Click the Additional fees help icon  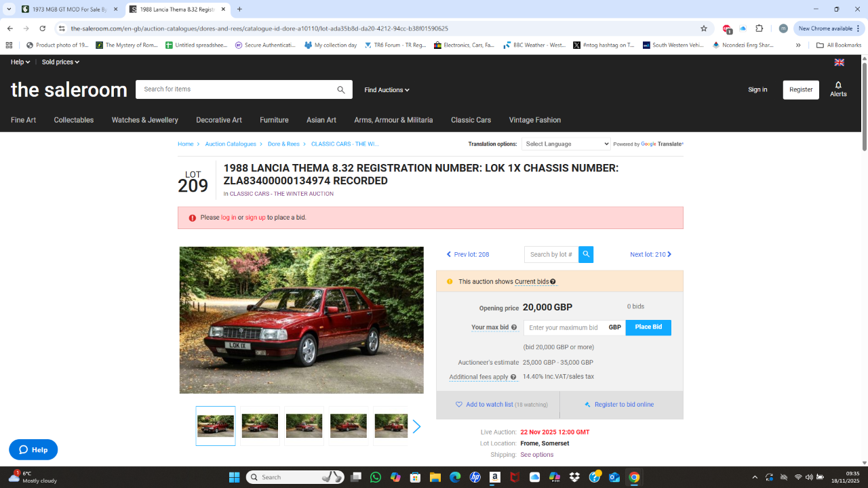[x=513, y=378]
